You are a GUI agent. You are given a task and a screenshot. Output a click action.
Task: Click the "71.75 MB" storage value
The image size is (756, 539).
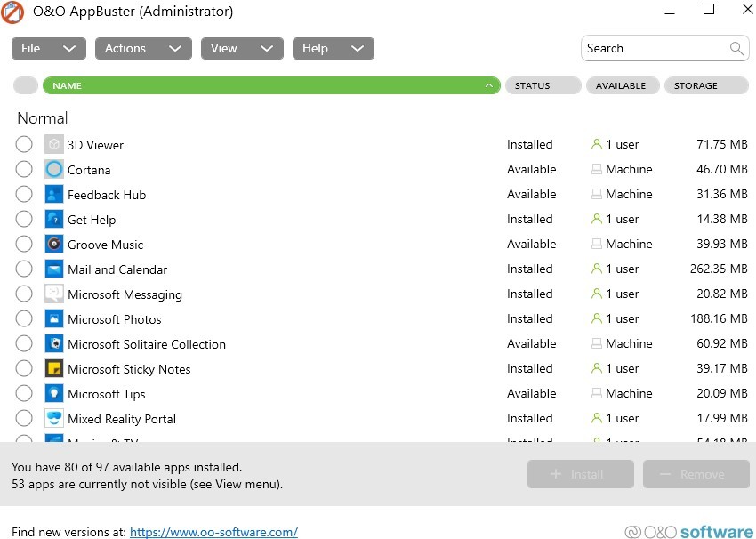tap(722, 144)
